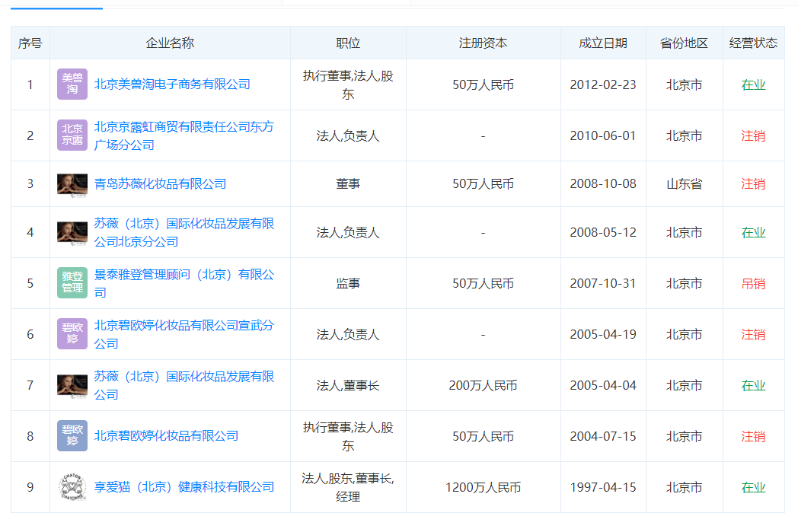798x532 pixels.
Task: Open 享爱猫（北京）健康科技有限公司 link
Action: point(184,487)
